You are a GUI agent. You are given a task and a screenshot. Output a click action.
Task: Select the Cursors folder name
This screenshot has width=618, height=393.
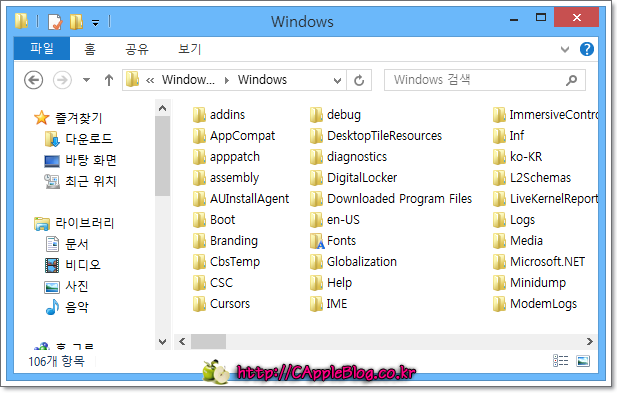pos(230,304)
